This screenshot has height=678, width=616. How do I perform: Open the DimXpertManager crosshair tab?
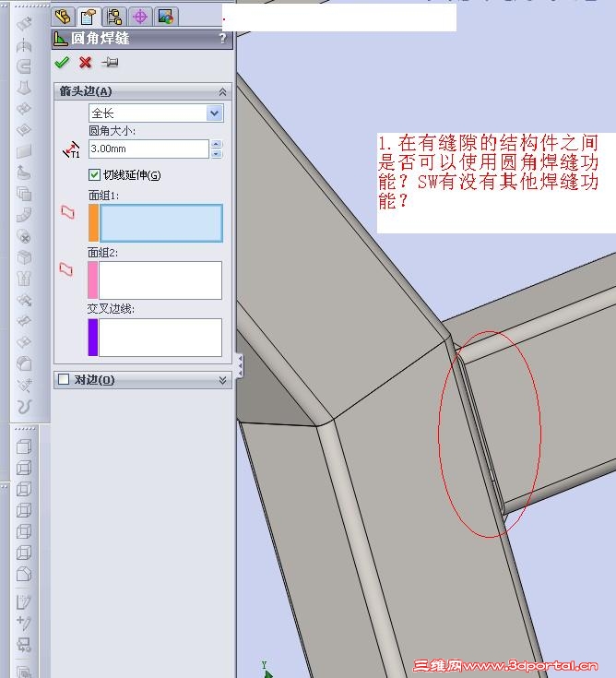pos(140,17)
